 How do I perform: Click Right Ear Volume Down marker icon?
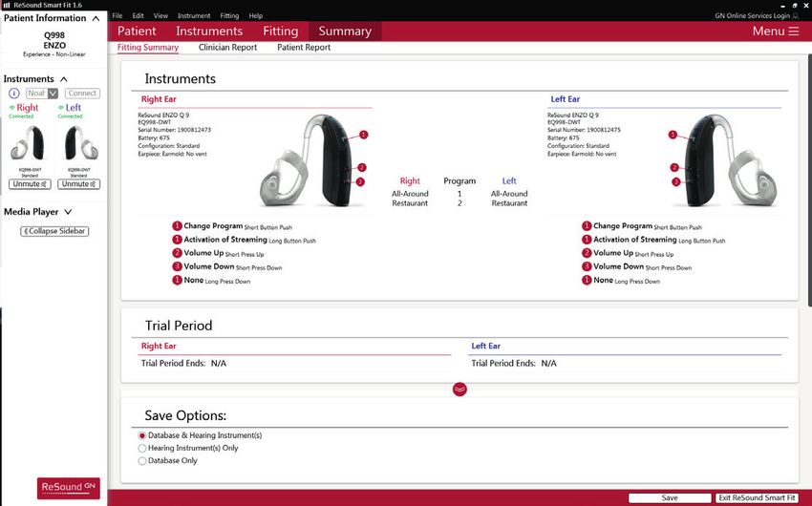tap(177, 266)
